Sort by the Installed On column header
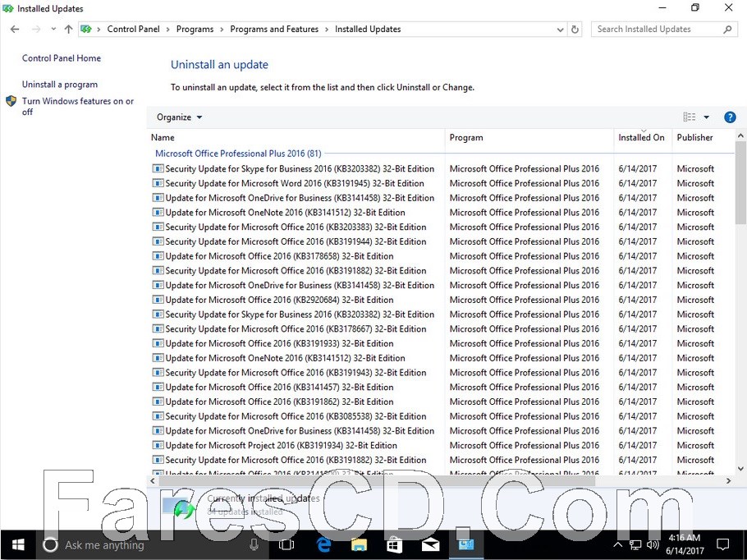 pyautogui.click(x=643, y=138)
